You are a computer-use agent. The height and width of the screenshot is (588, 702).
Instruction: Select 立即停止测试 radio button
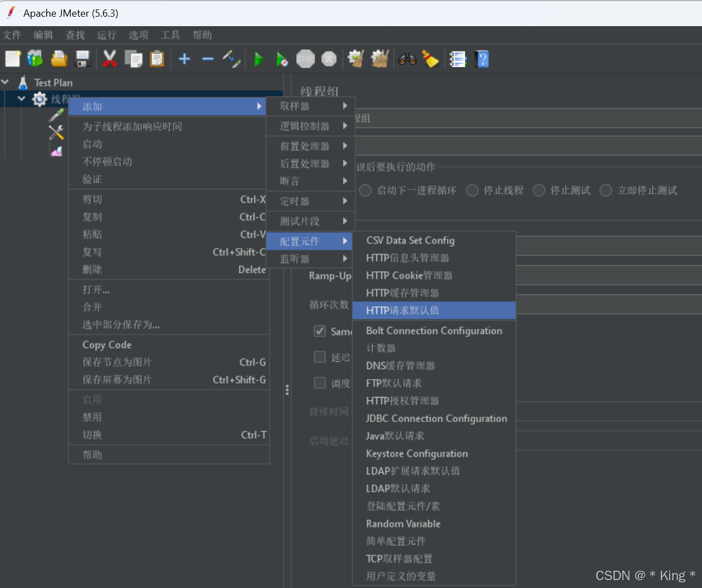[x=606, y=190]
